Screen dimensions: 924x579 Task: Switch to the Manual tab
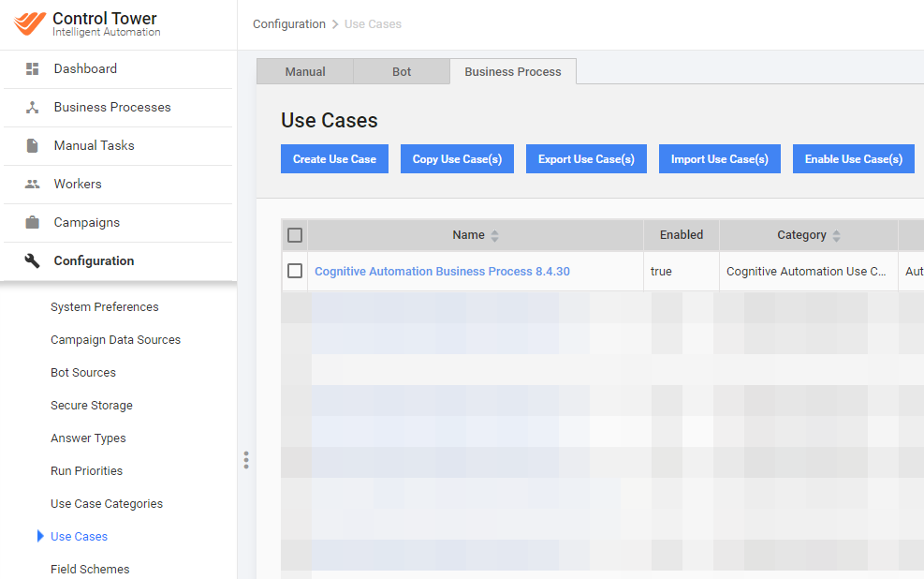tap(305, 71)
